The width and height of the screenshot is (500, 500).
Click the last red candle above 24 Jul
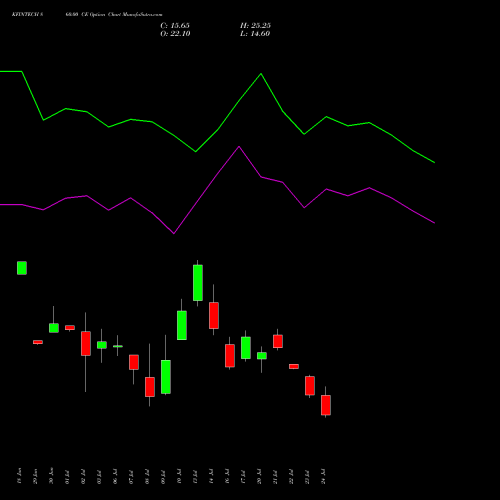pyautogui.click(x=326, y=405)
